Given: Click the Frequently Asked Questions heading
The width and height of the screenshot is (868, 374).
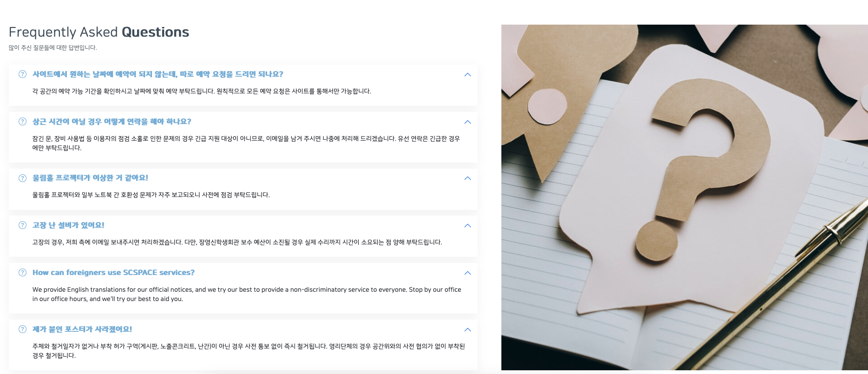Looking at the screenshot, I should pos(99,32).
